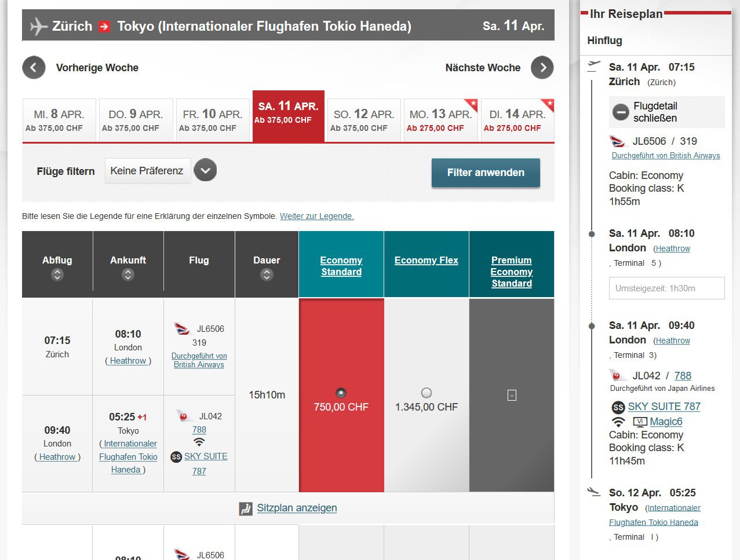Open Tokyo Haneda airport link in Reiseplan
This screenshot has height=560, width=740.
tap(655, 515)
